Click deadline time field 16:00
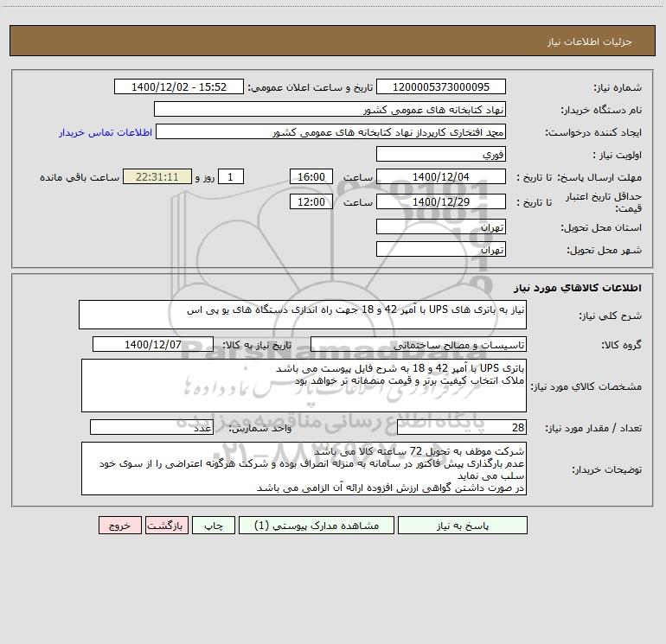666x644 pixels. [311, 176]
